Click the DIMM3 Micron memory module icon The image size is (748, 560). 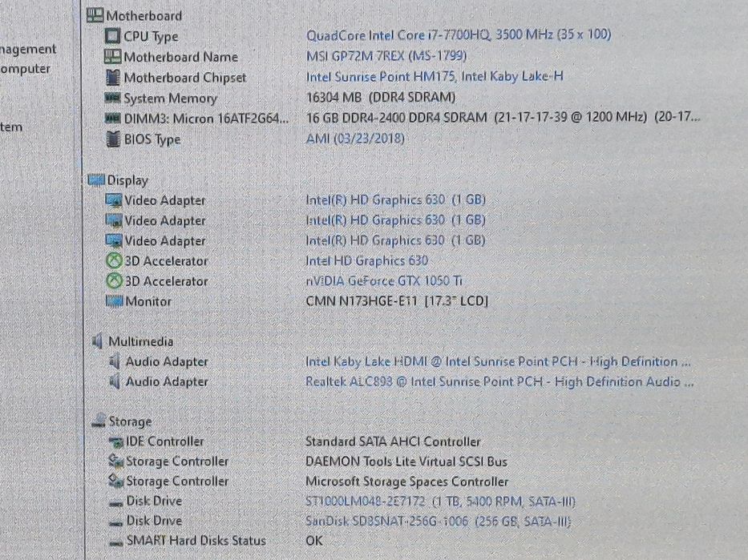coord(112,117)
